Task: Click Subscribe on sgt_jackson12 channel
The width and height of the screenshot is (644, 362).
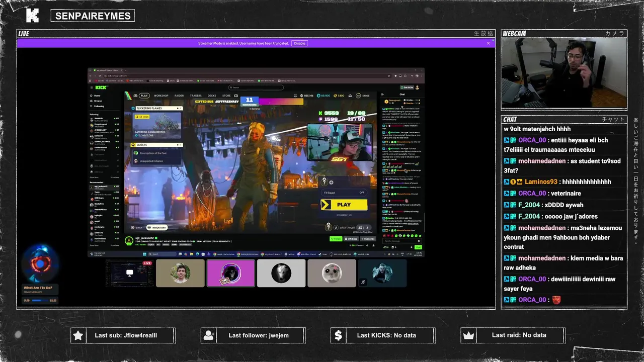Action: tap(369, 239)
